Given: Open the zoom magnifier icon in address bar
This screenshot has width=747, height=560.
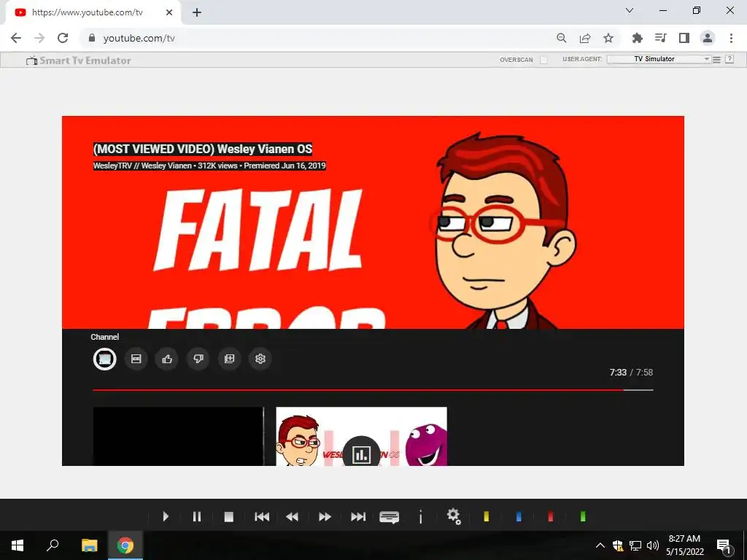Looking at the screenshot, I should click(562, 38).
